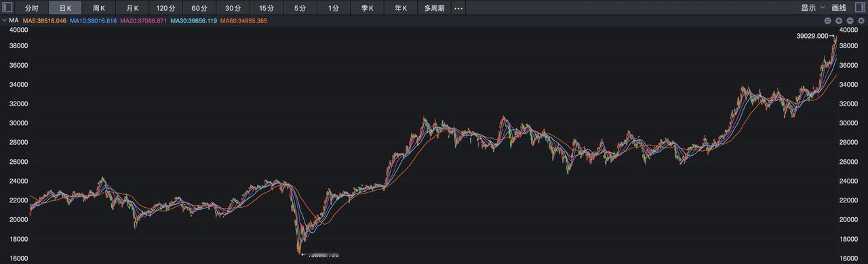Select the 30分 period tab
Viewport: 868px width, 264px height.
click(x=233, y=8)
